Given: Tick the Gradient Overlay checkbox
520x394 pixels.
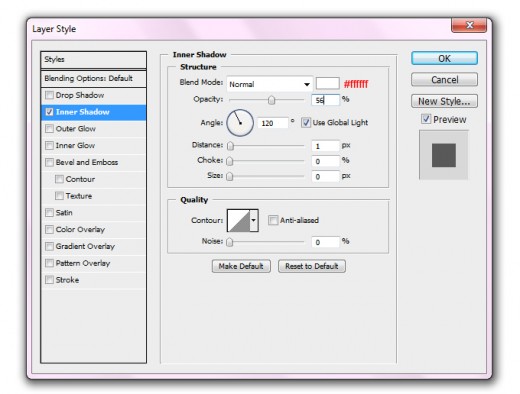Looking at the screenshot, I should (49, 246).
